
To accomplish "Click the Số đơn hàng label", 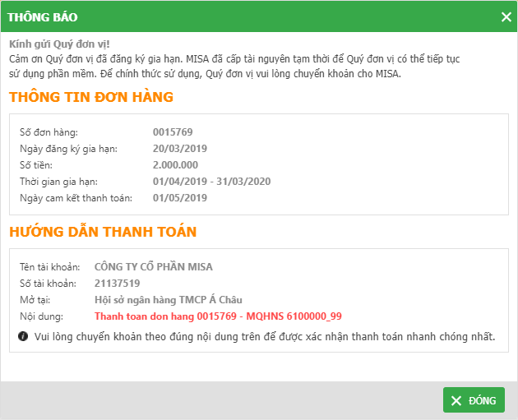I will pos(49,132).
